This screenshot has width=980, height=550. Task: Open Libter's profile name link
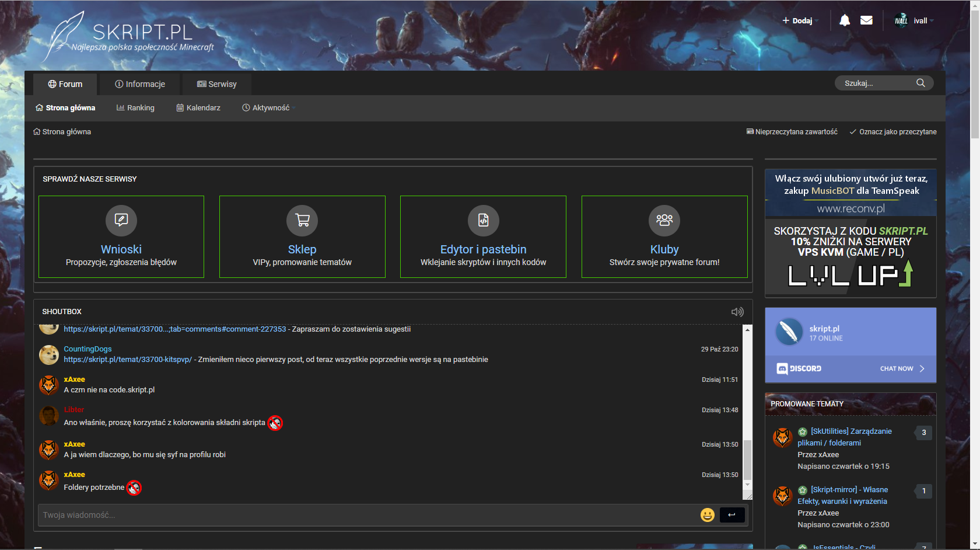[x=74, y=410]
